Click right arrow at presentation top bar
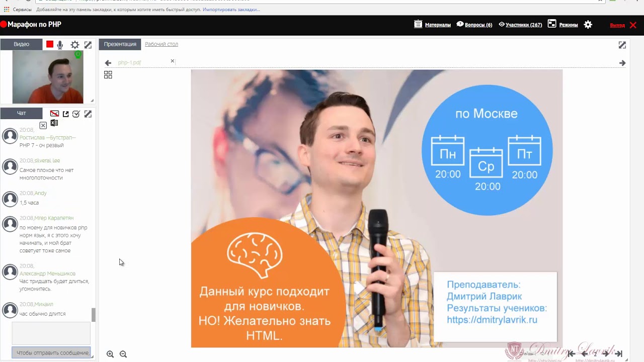644x362 pixels. tap(622, 63)
